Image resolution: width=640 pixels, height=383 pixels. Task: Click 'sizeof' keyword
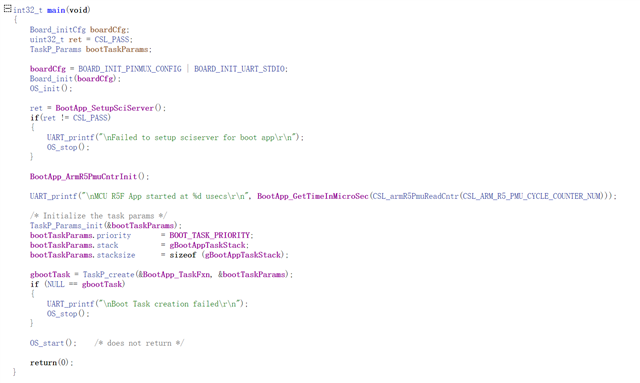tap(183, 255)
